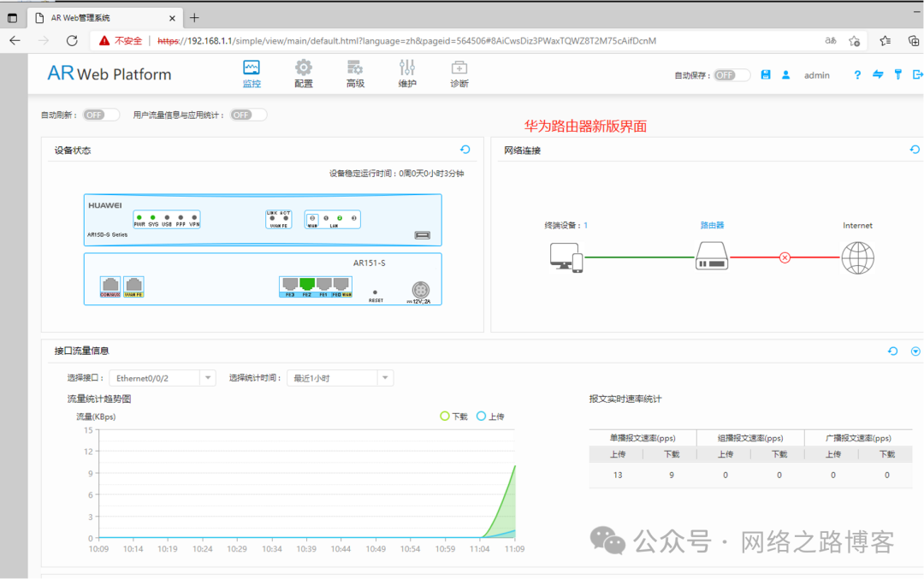Click the logout icon at top right
This screenshot has width=924, height=579.
(918, 75)
